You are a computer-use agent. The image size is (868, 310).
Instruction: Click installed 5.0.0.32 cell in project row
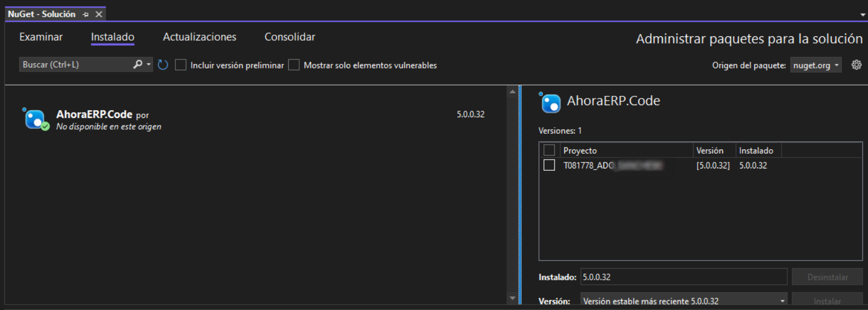pyautogui.click(x=753, y=165)
